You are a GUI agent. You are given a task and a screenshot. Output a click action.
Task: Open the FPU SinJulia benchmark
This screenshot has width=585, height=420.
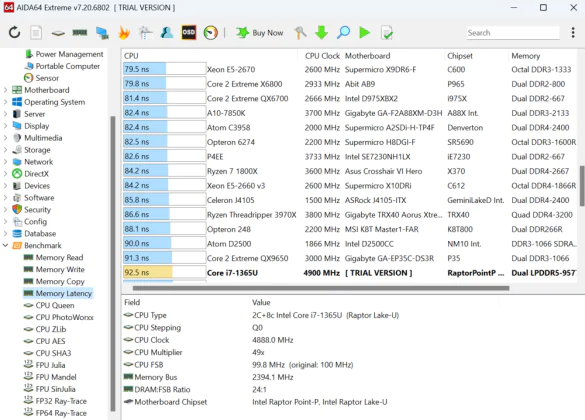tap(50, 389)
